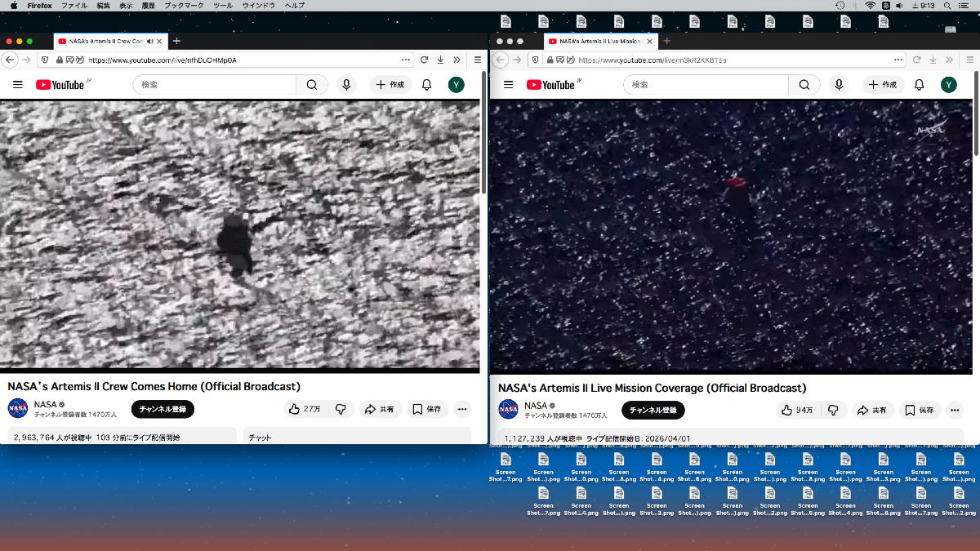Open account avatar Y in right window
This screenshot has width=980, height=551.
948,85
